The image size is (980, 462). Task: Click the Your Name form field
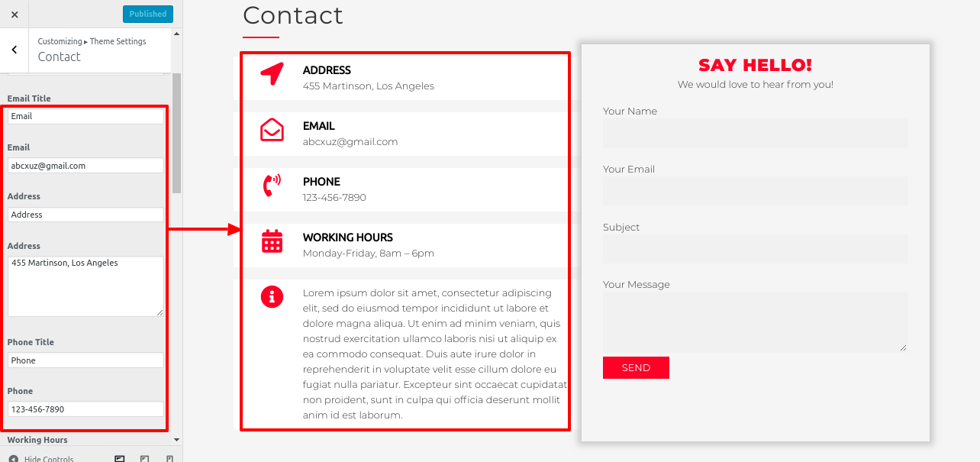pos(755,133)
